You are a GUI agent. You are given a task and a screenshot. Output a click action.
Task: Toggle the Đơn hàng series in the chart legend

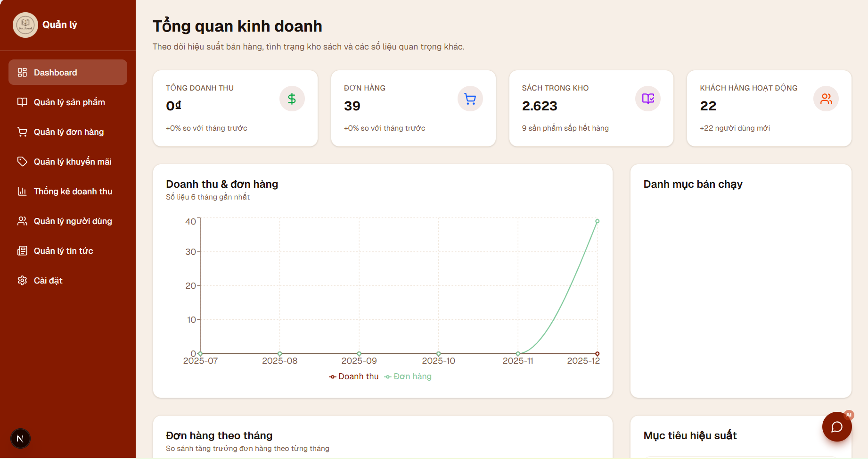(408, 376)
